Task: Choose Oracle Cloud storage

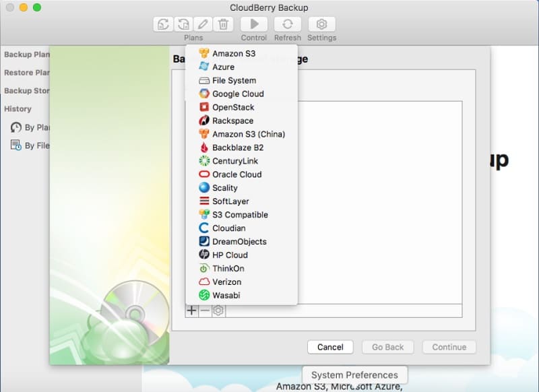Action: pyautogui.click(x=241, y=174)
